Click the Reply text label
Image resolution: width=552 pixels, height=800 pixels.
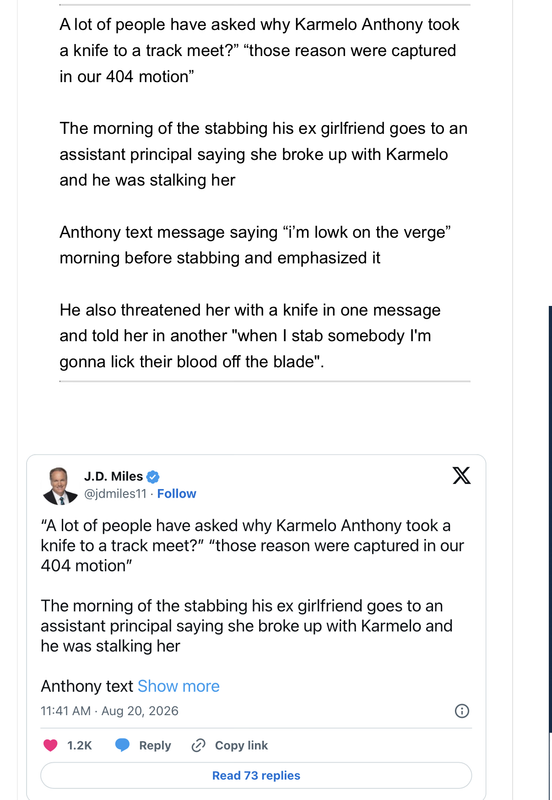[155, 745]
